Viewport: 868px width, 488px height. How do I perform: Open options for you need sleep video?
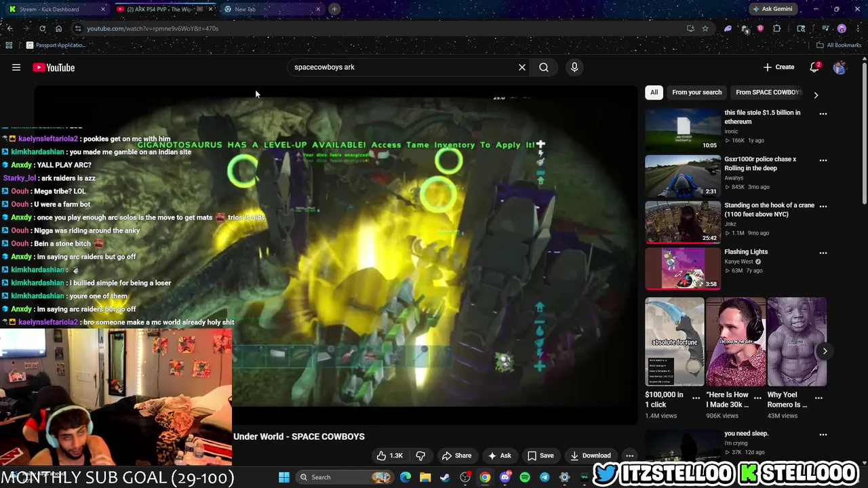click(x=823, y=434)
